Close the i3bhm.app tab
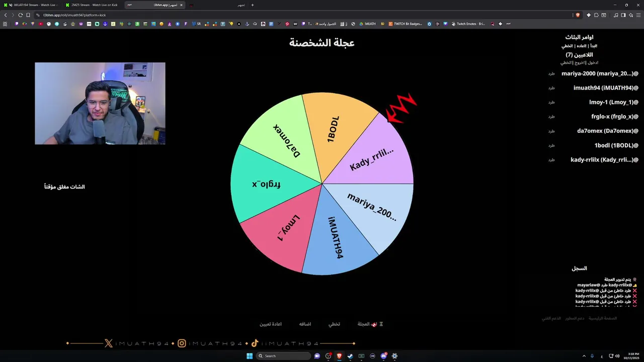The height and width of the screenshot is (362, 644). [x=181, y=5]
